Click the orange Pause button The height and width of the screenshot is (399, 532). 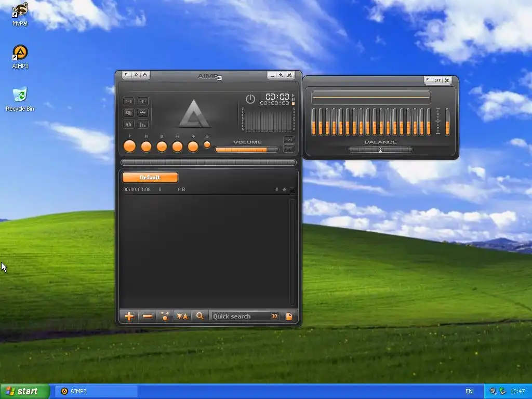(146, 147)
